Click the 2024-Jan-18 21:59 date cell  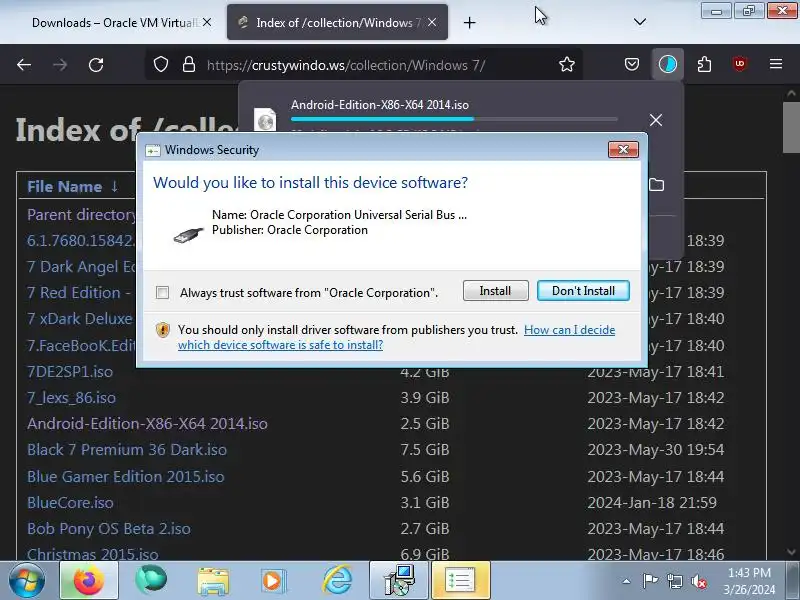coord(652,503)
